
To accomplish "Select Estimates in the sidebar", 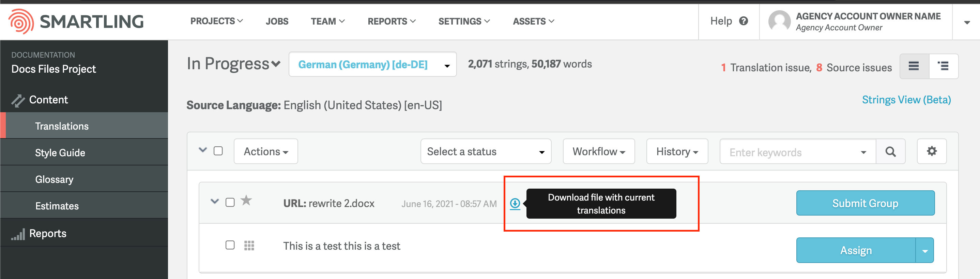I will (x=84, y=206).
